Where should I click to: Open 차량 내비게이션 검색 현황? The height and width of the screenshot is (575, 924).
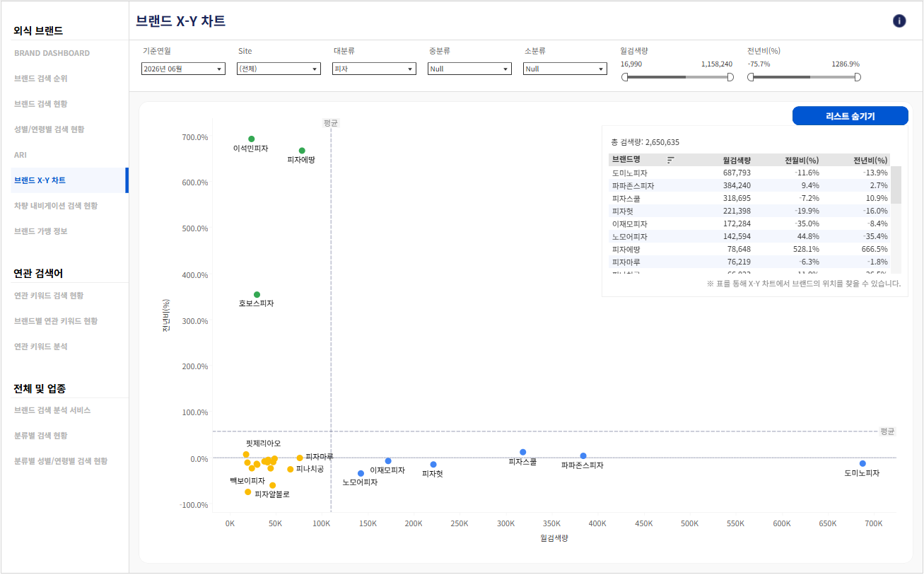coord(56,206)
